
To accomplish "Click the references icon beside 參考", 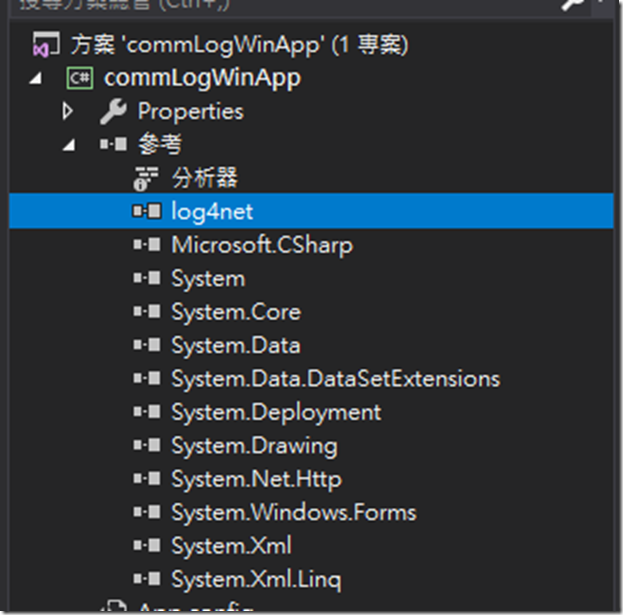I will (113, 144).
